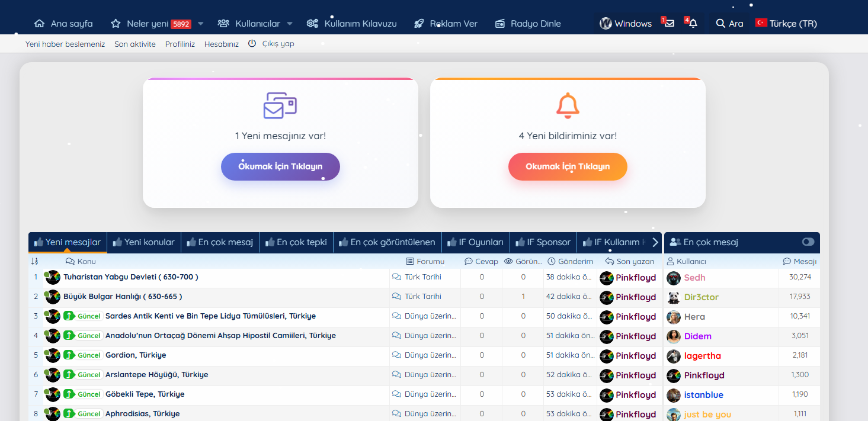Open topic Anadolu'nun Ortaçağ Dönemi Ahşap Hipostil Camiileri

(x=220, y=336)
